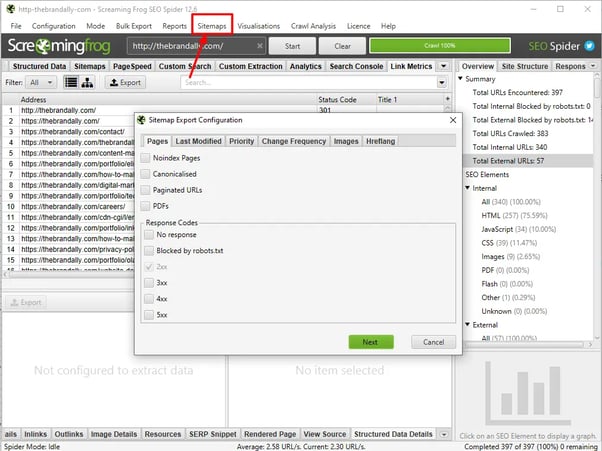Viewport: 602px width, 451px height.
Task: Tick the Canonicalised checkbox
Action: (147, 174)
